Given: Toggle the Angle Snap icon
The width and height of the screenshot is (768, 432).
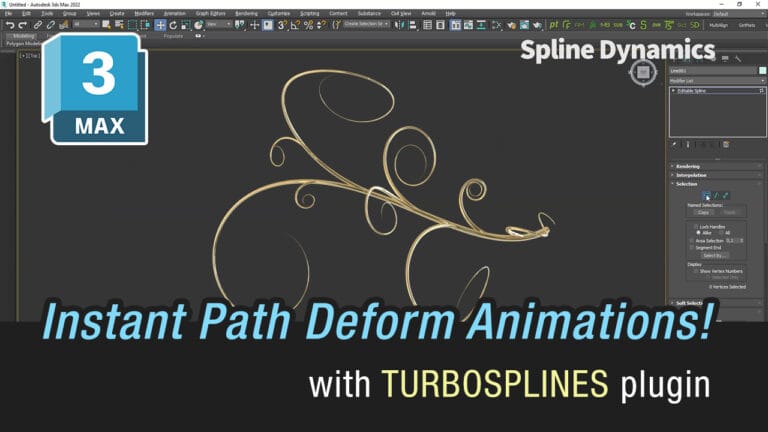Looking at the screenshot, I should tap(295, 25).
